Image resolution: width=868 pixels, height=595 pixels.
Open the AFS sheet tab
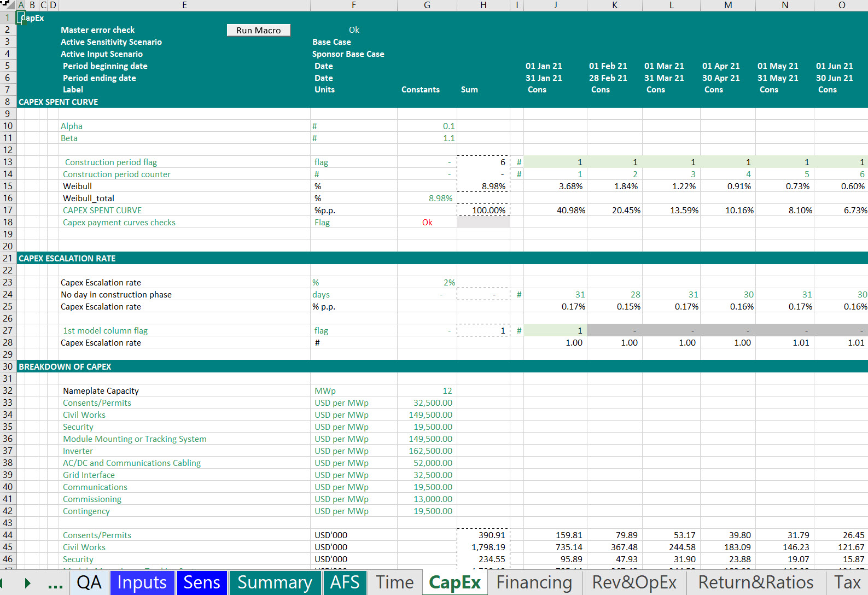[x=345, y=582]
